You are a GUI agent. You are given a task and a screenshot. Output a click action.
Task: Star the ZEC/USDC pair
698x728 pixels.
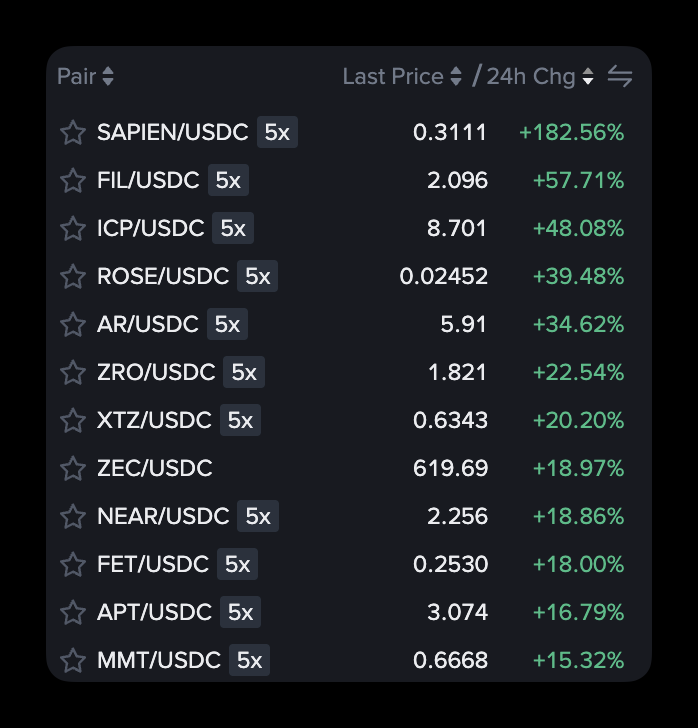pyautogui.click(x=73, y=469)
